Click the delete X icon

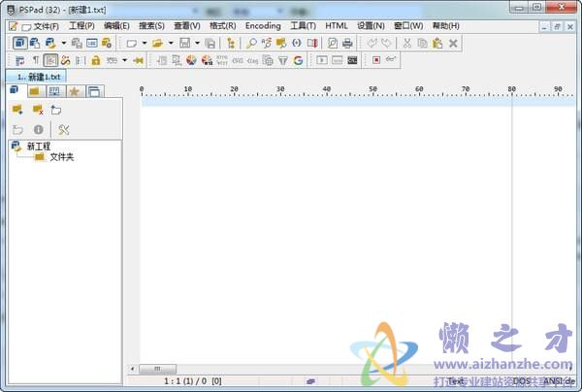[453, 44]
